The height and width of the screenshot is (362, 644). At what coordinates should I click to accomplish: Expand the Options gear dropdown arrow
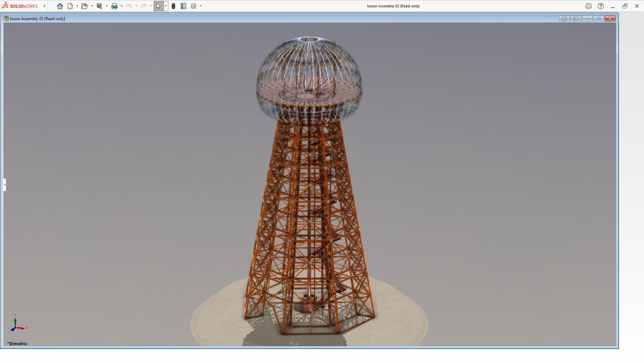point(201,6)
